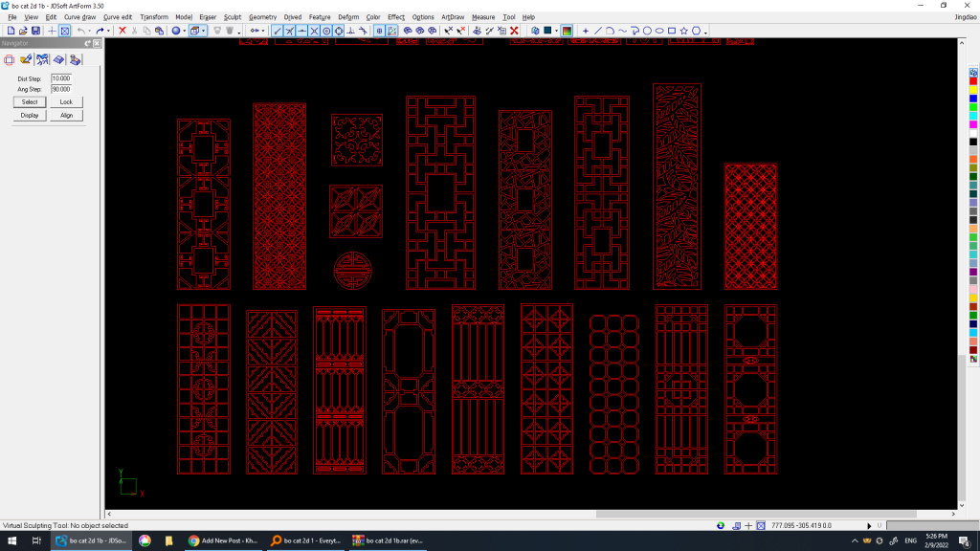Select the draw point plus tool

tap(586, 31)
